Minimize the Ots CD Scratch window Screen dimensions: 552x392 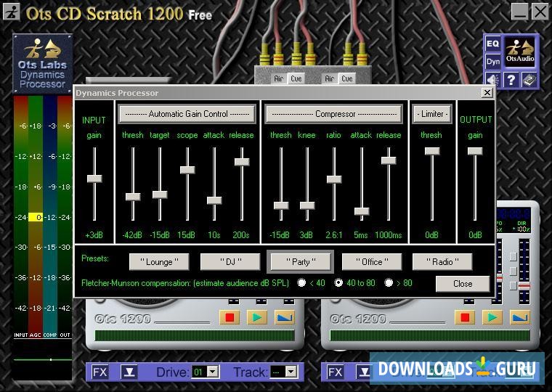coord(520,12)
